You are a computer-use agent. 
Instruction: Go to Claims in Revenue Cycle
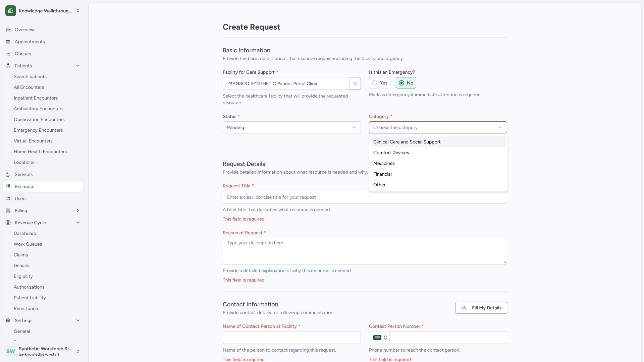[x=21, y=255]
